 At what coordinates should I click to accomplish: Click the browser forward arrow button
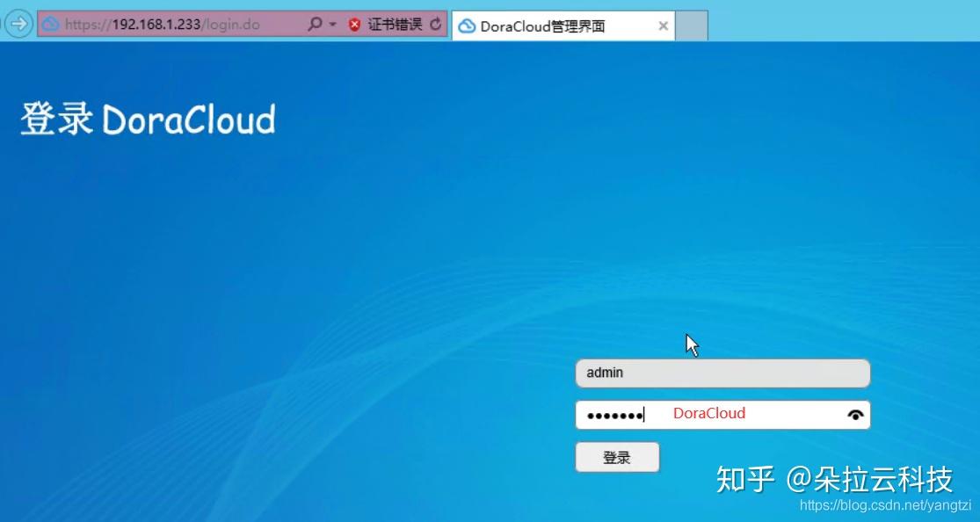18,25
